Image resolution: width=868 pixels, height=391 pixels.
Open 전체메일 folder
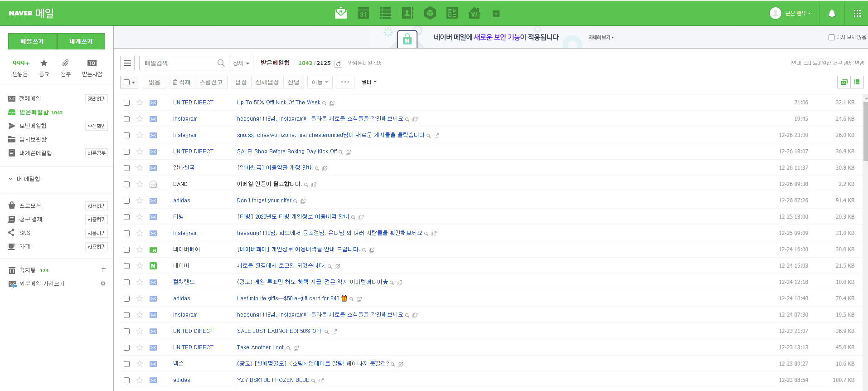[x=30, y=98]
